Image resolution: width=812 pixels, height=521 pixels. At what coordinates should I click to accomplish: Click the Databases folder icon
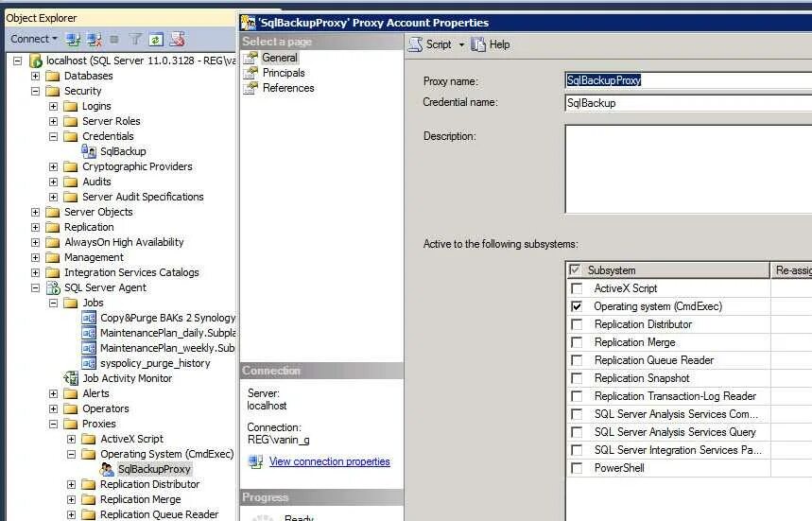(x=52, y=77)
